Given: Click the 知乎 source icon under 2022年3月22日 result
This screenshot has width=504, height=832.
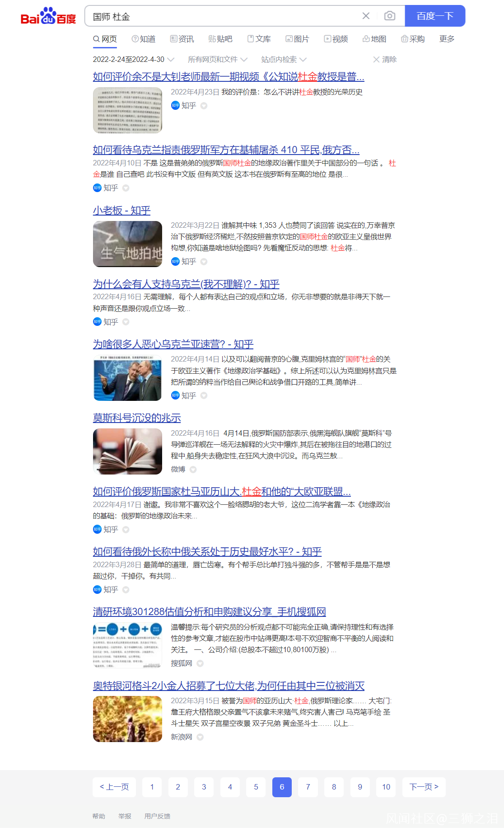Looking at the screenshot, I should (x=175, y=262).
